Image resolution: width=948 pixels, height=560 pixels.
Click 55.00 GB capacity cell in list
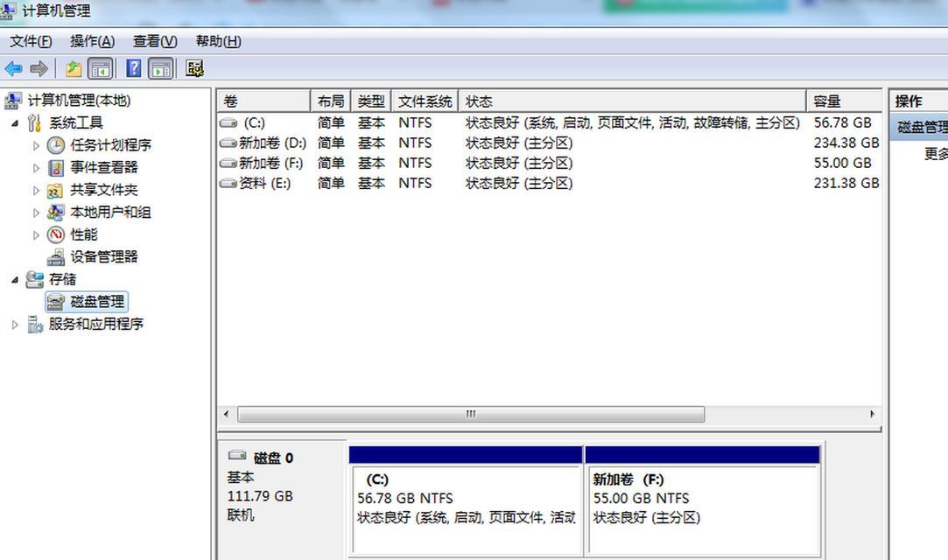(842, 163)
